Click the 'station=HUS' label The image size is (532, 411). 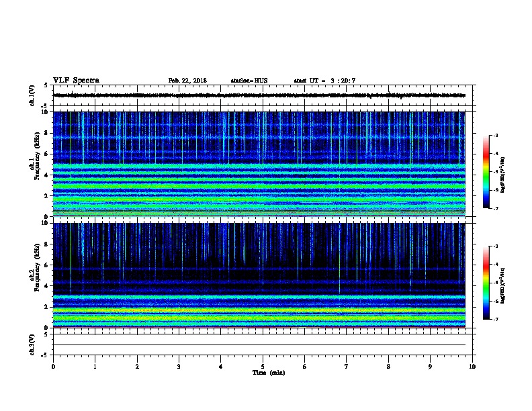click(x=249, y=81)
